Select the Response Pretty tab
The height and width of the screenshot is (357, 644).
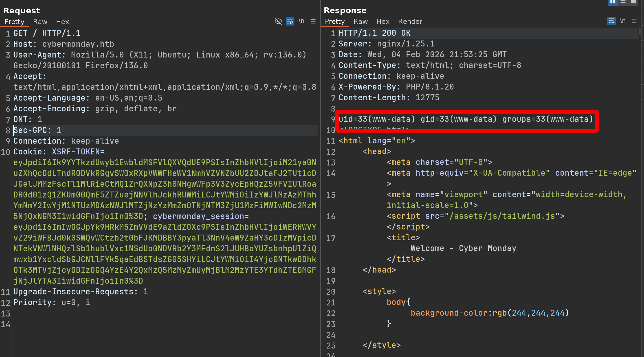coord(335,21)
